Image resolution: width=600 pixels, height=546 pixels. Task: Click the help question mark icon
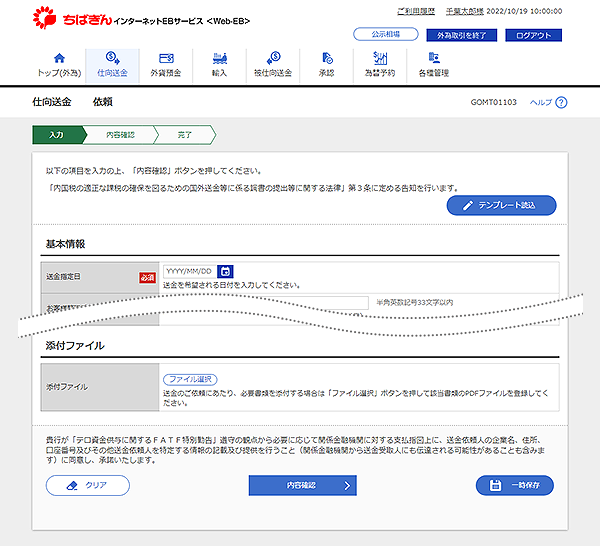click(x=561, y=103)
